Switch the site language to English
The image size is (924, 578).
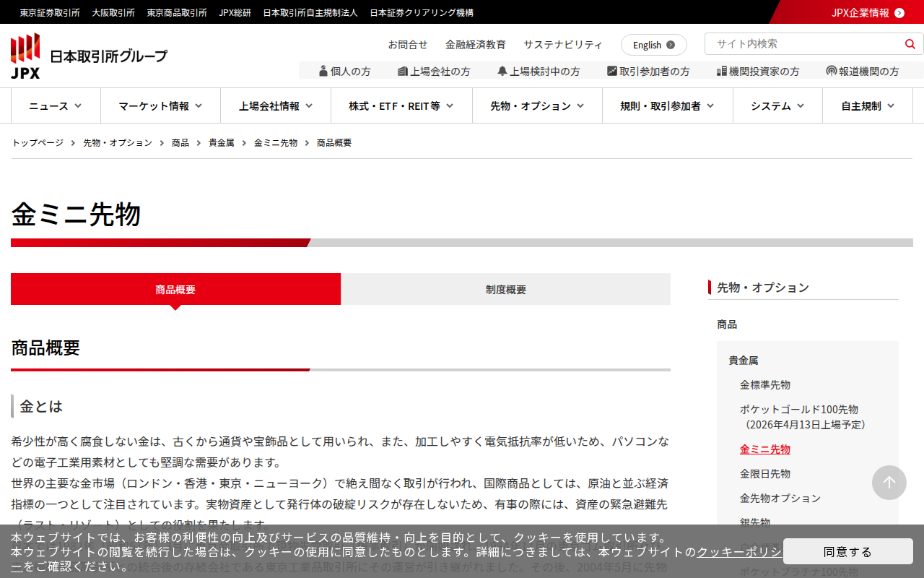click(654, 45)
